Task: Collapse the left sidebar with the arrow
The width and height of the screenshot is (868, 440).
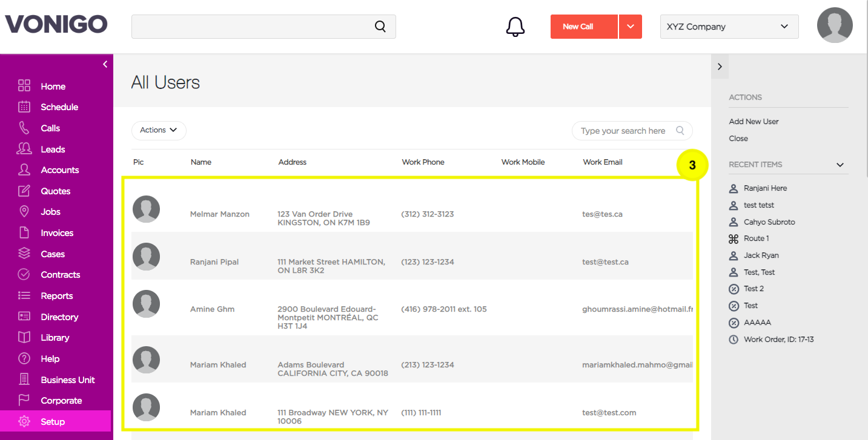Action: [x=105, y=64]
